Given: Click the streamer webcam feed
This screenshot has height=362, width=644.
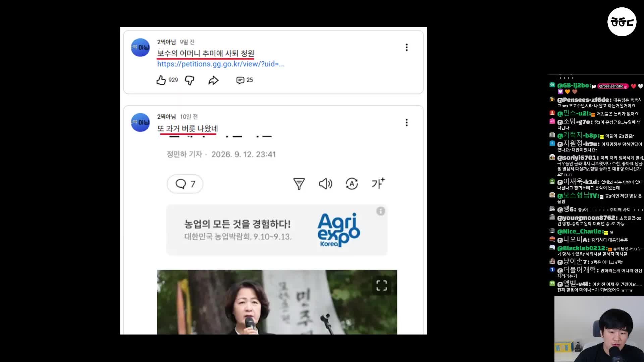Looking at the screenshot, I should 599,329.
